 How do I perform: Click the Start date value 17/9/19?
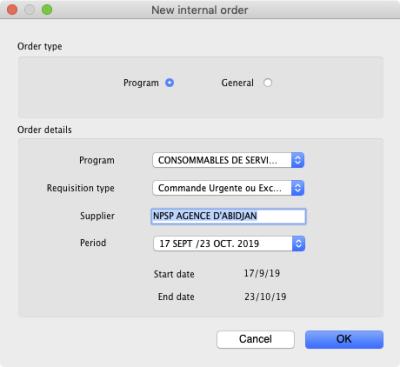(262, 274)
